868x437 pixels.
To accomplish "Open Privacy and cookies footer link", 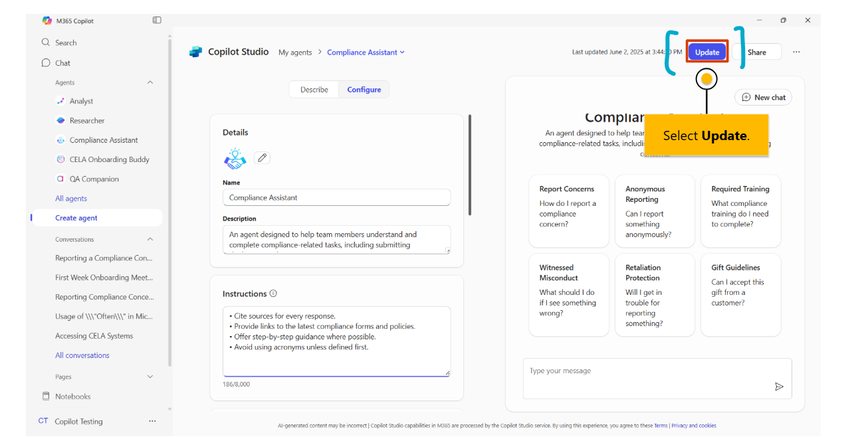I will [694, 426].
